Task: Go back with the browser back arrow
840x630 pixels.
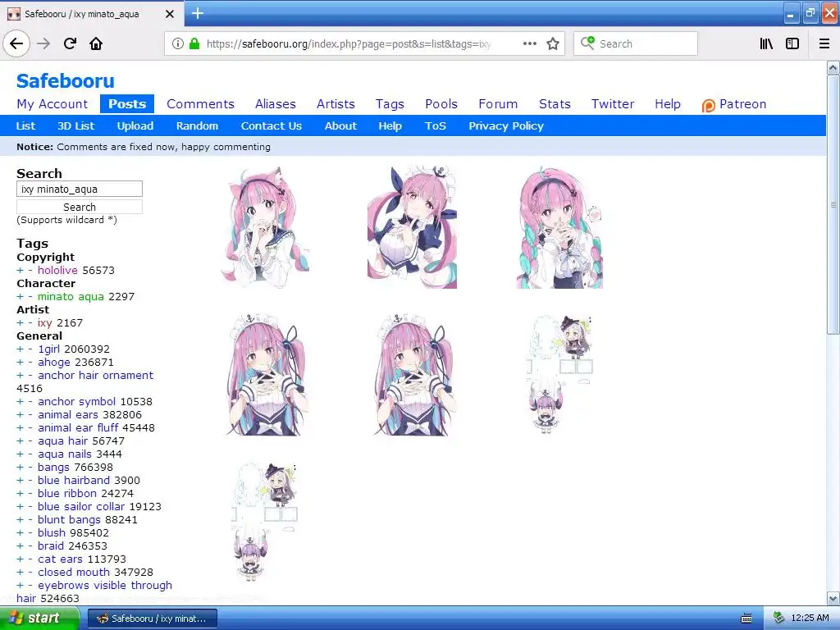Action: 16,43
